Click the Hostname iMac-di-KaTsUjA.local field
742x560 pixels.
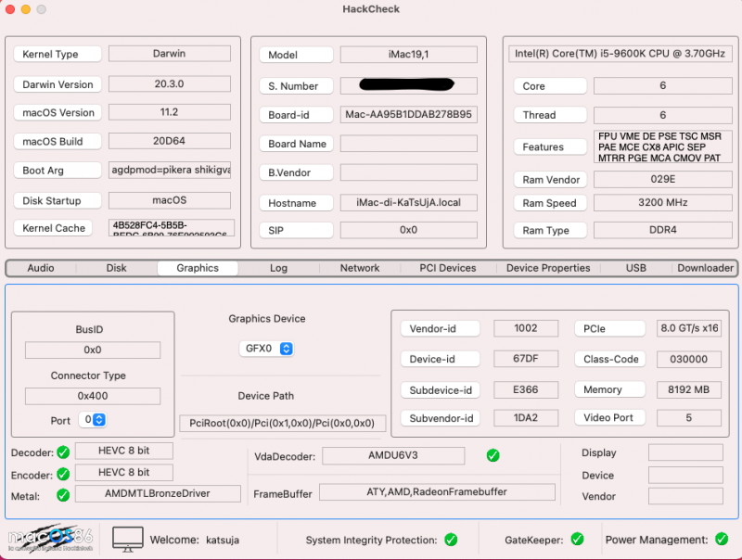click(409, 202)
